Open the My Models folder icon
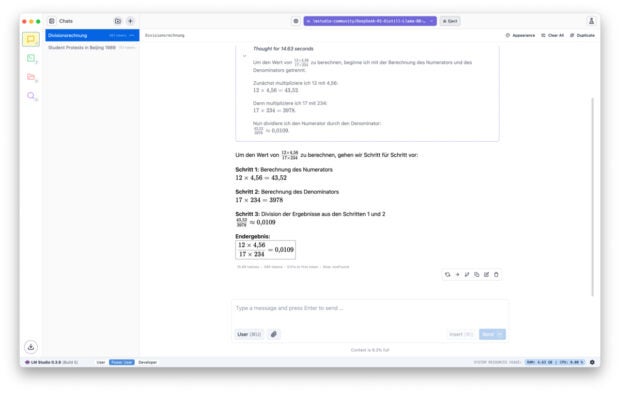 click(x=31, y=77)
